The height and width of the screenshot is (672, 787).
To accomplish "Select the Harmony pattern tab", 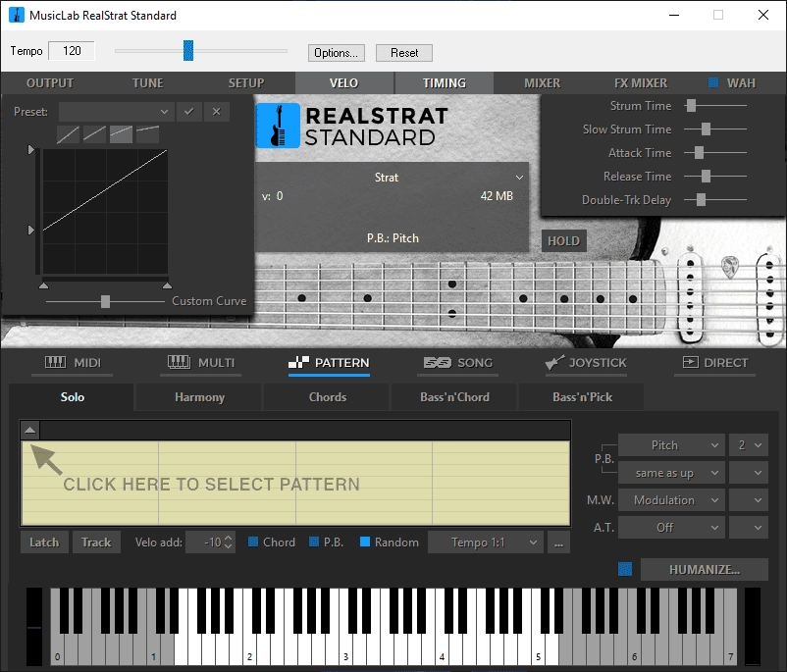I will click(200, 397).
